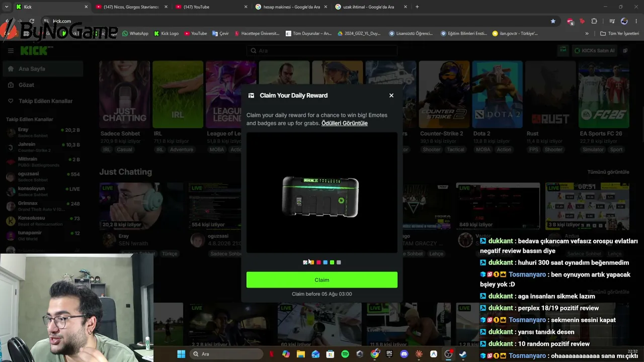Switch to the uzak ihtimal Google tab
644x362 pixels.
pyautogui.click(x=371, y=7)
